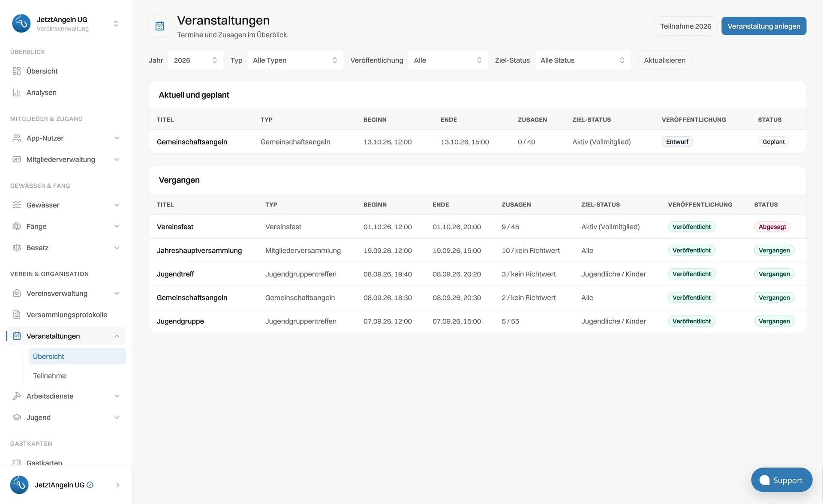Image resolution: width=823 pixels, height=504 pixels.
Task: Open the organization switcher arrows
Action: [x=115, y=24]
